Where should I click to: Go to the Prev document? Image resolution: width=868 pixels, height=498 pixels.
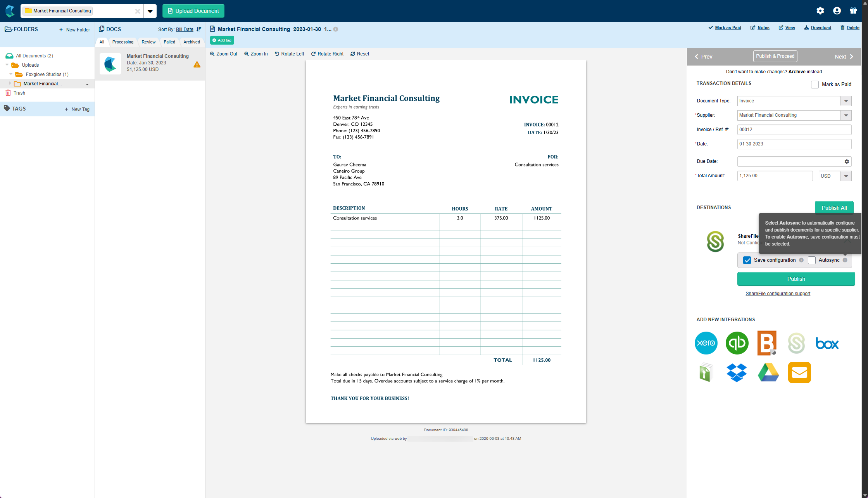703,57
